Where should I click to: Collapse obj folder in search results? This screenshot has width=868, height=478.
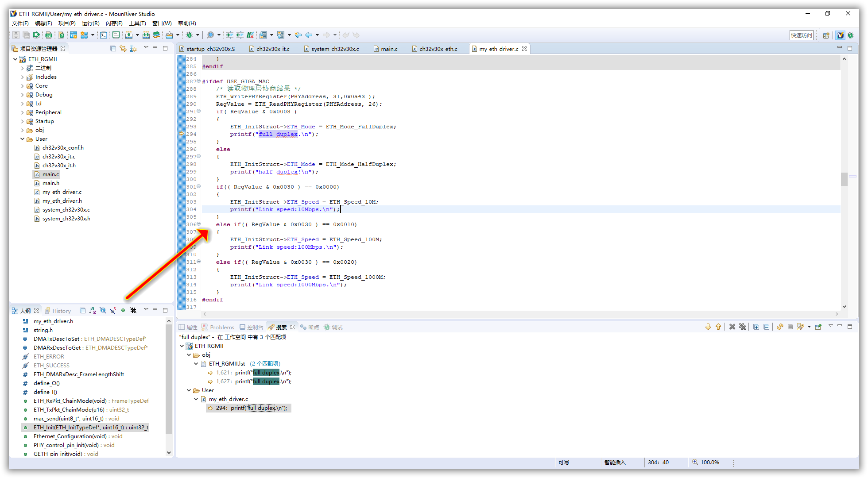click(189, 355)
